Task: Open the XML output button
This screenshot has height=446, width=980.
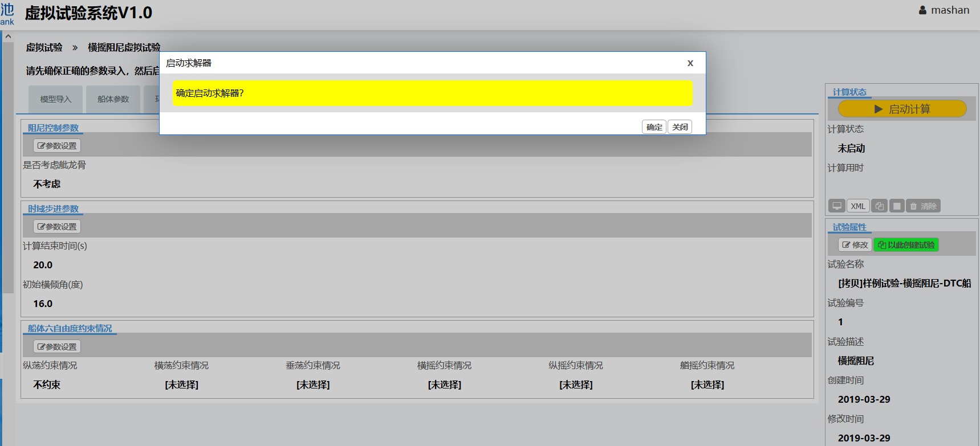Action: click(857, 206)
